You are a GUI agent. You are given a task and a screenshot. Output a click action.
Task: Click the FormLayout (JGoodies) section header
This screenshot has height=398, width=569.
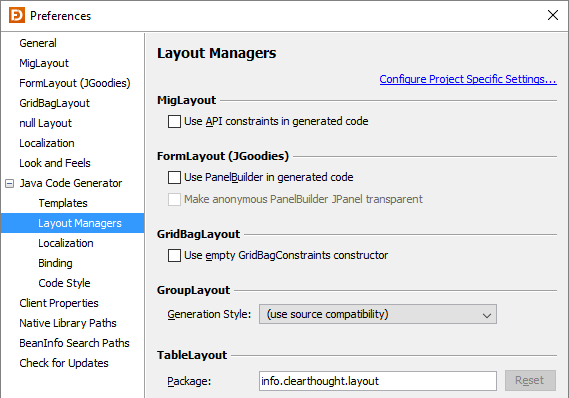click(x=223, y=156)
